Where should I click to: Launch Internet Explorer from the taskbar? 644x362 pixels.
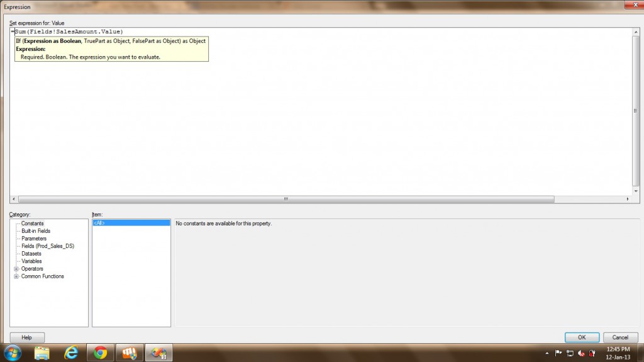71,353
